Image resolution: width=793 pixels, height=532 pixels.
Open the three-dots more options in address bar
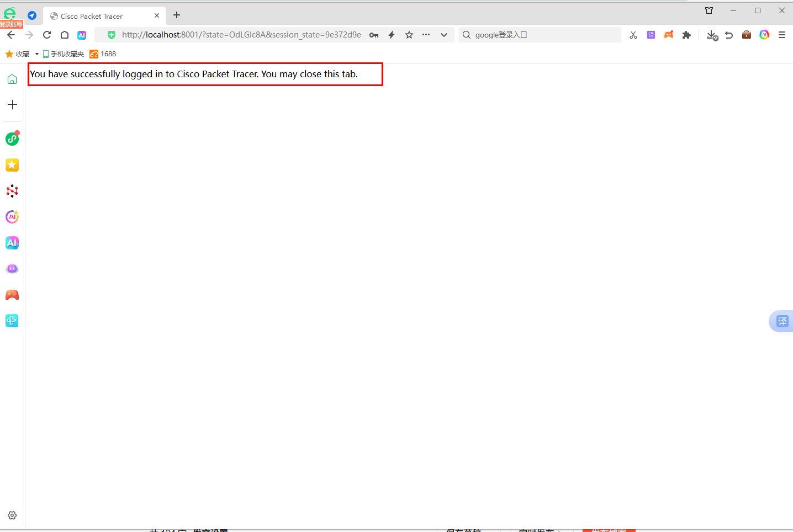click(426, 35)
